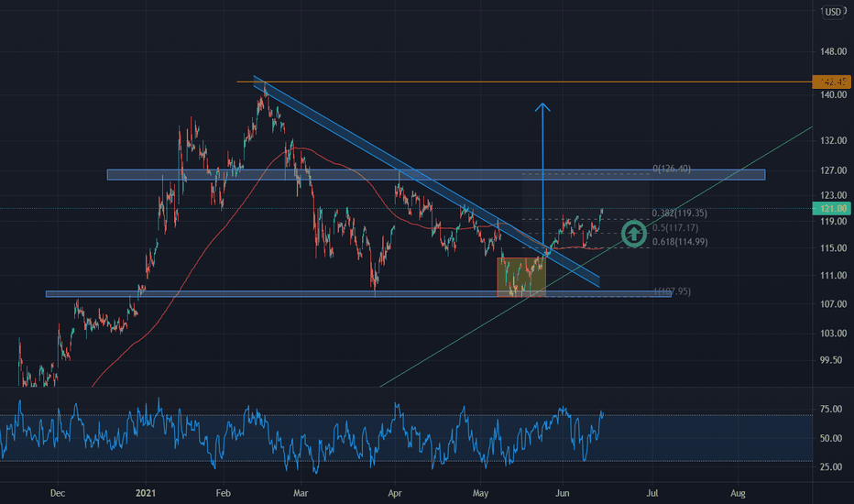854x504 pixels.
Task: Click the Jun time axis label
Action: [x=562, y=493]
